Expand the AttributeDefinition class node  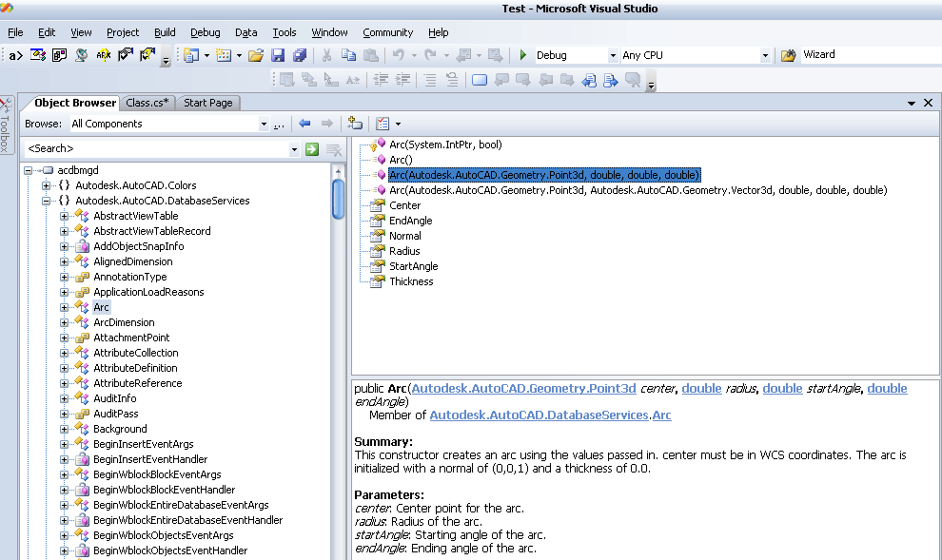pos(65,369)
